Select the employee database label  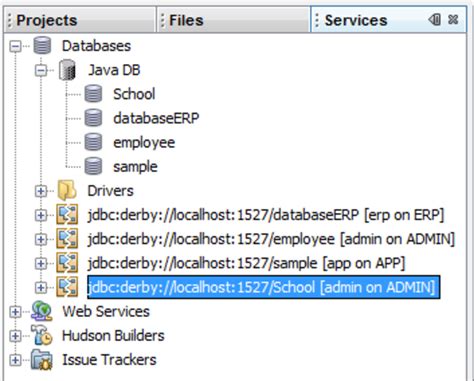[x=144, y=142]
